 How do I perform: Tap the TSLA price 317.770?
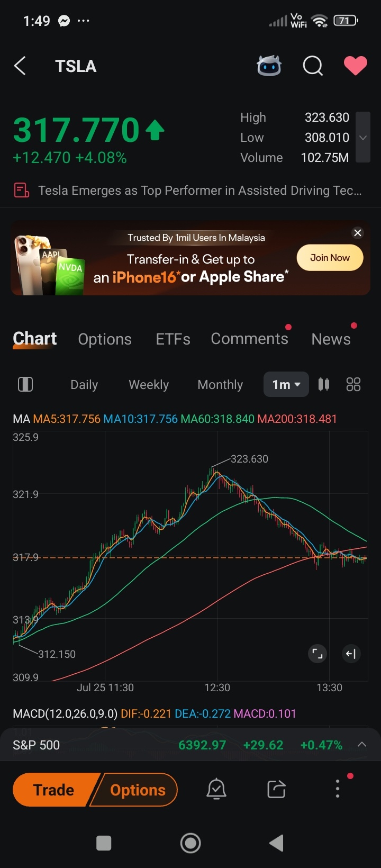click(76, 130)
